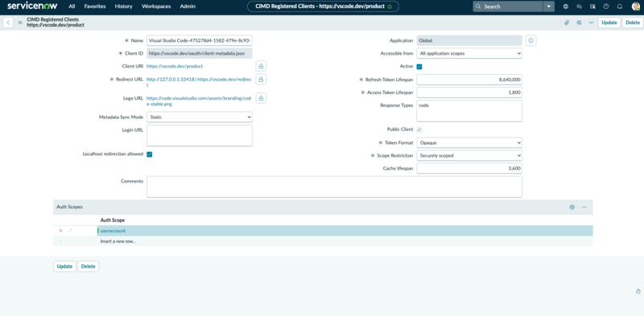The height and width of the screenshot is (316, 644).
Task: Open the more options ellipsis in header
Action: (591, 23)
